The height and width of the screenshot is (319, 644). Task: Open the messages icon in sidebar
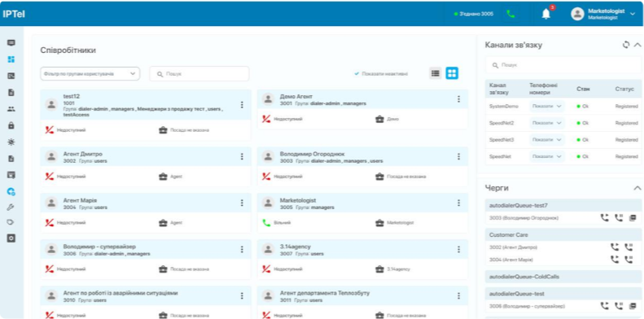pyautogui.click(x=11, y=42)
